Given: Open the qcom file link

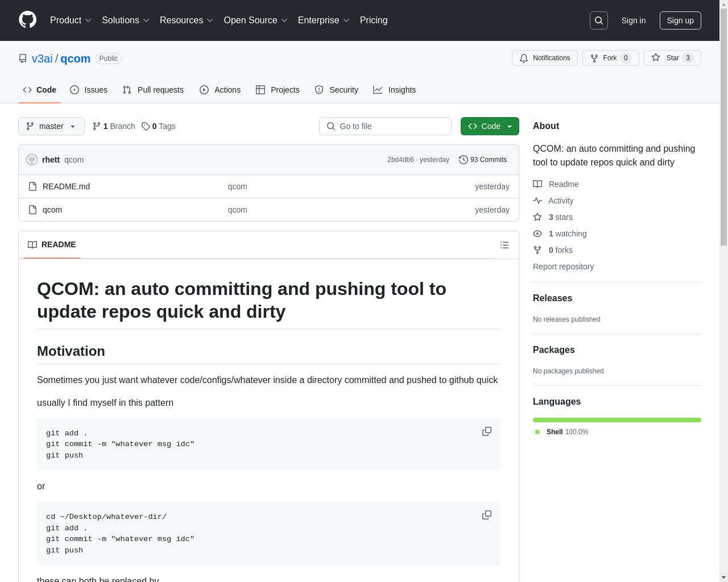Looking at the screenshot, I should point(52,210).
